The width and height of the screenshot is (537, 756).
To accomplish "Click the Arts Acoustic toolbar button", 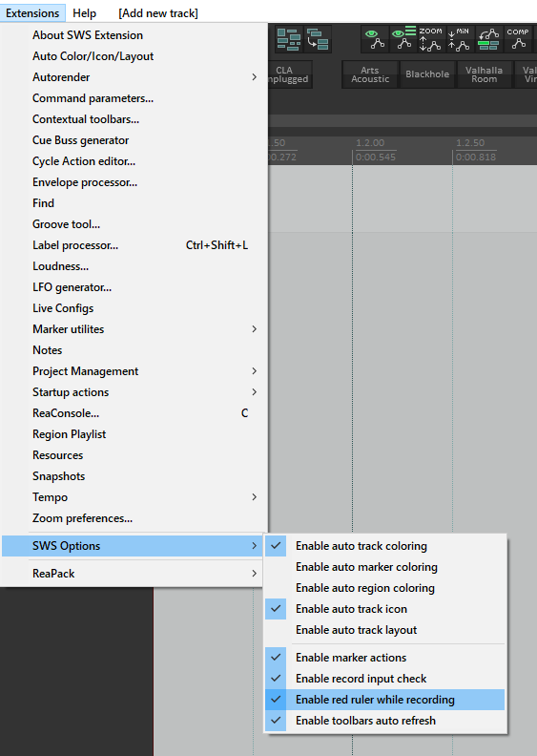I will click(x=370, y=74).
